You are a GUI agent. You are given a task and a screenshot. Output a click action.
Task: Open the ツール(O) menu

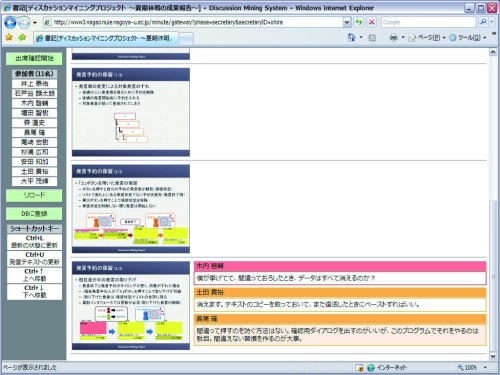[467, 38]
